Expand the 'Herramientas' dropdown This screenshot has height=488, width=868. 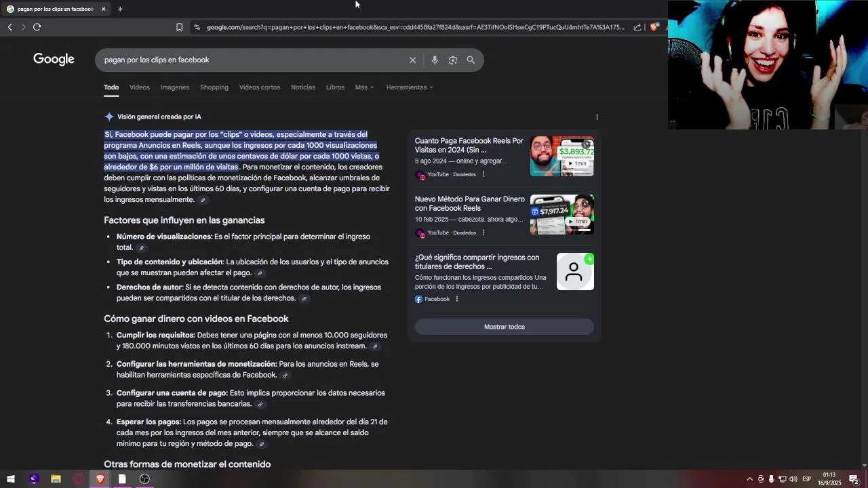(x=410, y=87)
